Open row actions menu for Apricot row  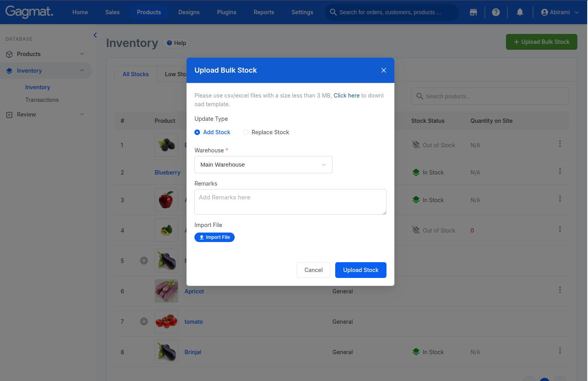click(x=560, y=290)
